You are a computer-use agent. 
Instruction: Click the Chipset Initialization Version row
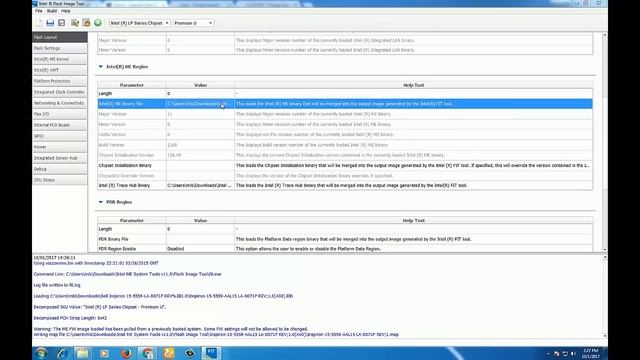[x=345, y=155]
